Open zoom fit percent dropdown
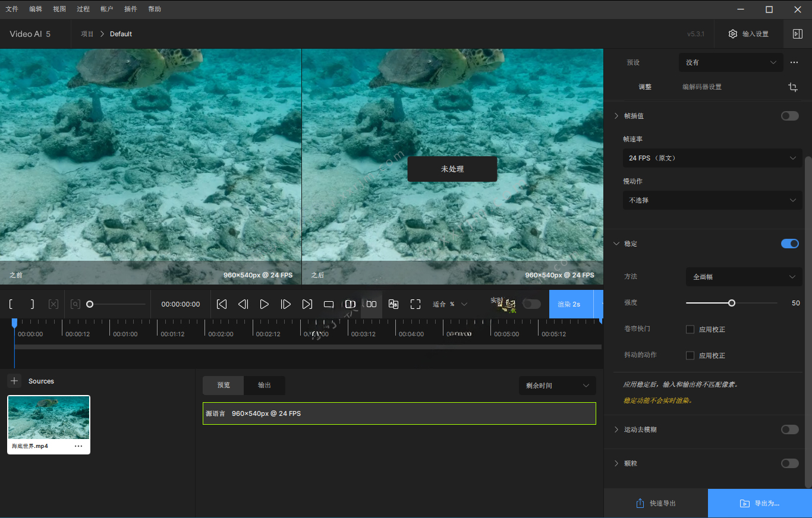 pos(450,304)
